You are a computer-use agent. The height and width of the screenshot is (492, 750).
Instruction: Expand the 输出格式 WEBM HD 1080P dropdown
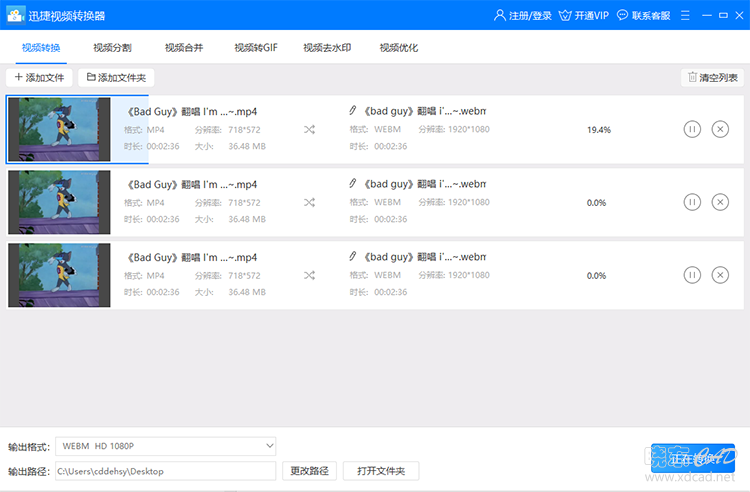tap(165, 446)
